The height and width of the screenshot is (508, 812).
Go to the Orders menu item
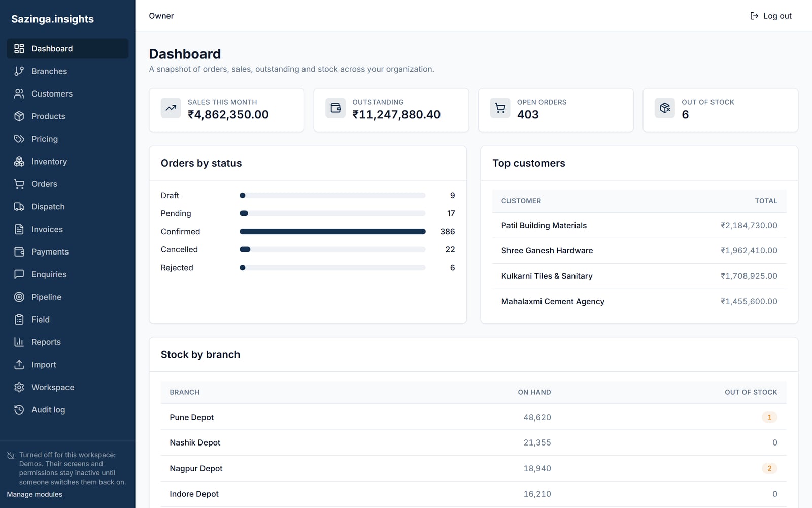pos(67,184)
